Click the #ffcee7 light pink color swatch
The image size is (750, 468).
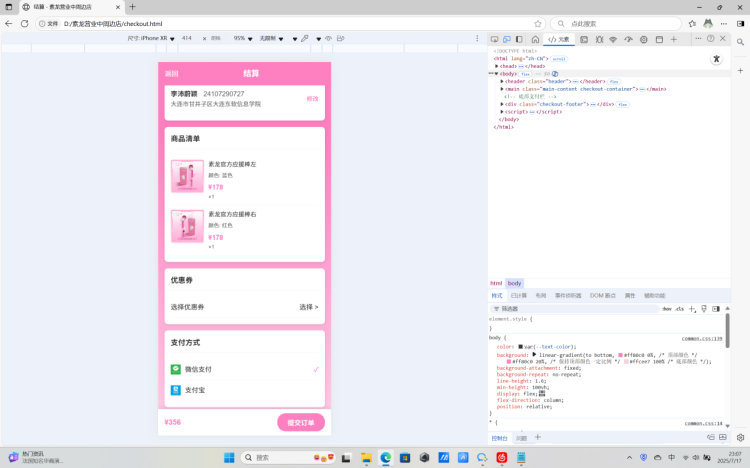[x=626, y=362]
